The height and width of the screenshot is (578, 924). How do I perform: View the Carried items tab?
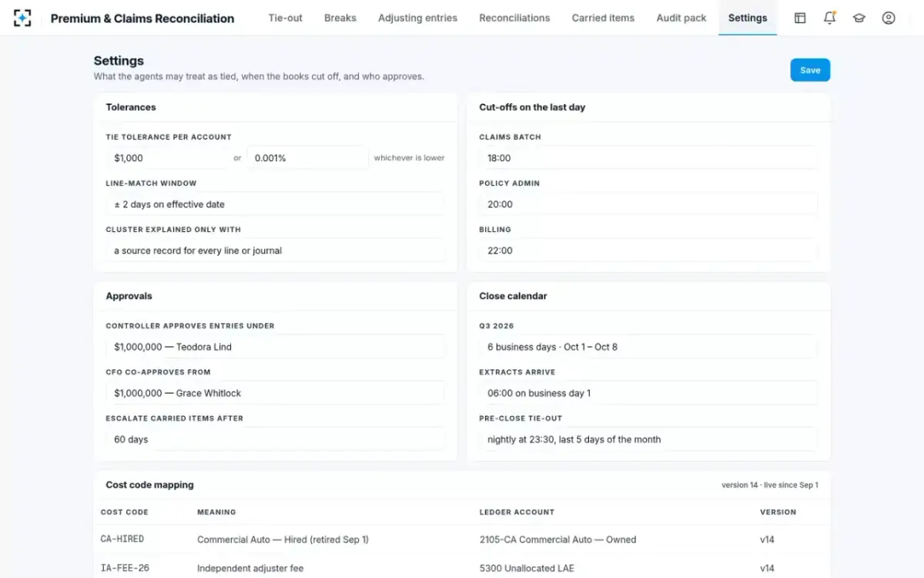click(x=603, y=18)
